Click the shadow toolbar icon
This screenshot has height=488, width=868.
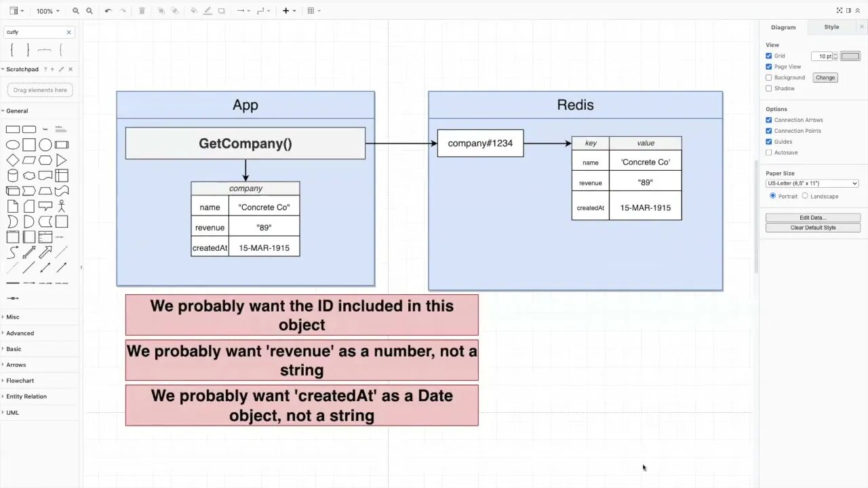pyautogui.click(x=221, y=11)
